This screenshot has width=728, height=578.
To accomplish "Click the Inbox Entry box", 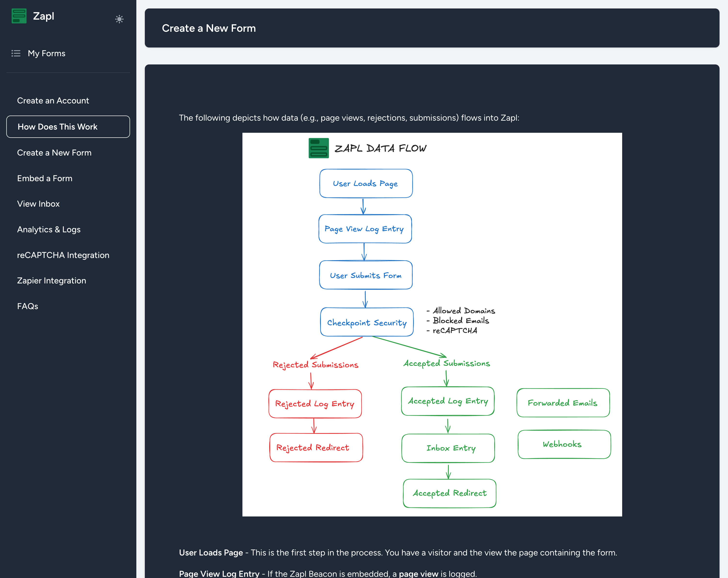I will click(x=448, y=448).
